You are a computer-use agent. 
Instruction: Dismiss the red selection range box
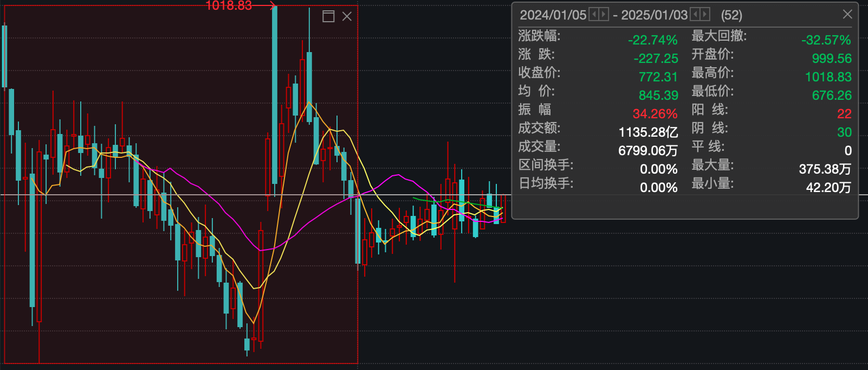[347, 16]
